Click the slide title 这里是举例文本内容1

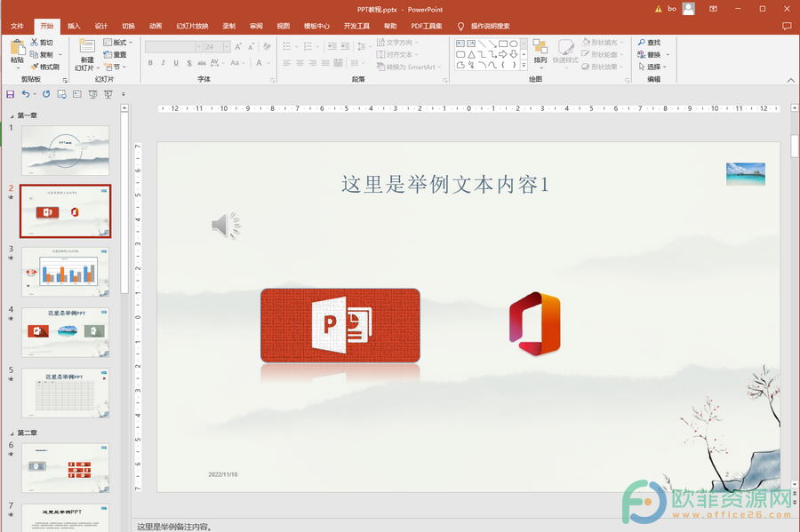pos(445,185)
